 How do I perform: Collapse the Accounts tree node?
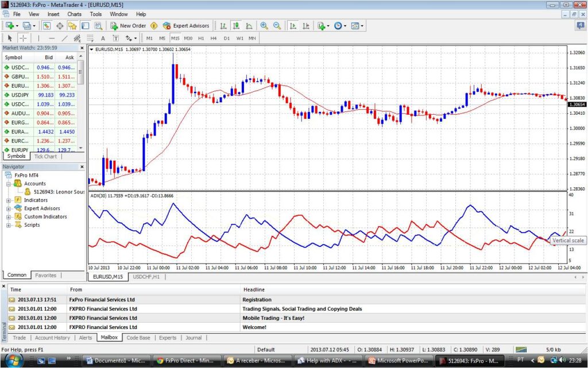click(x=9, y=184)
